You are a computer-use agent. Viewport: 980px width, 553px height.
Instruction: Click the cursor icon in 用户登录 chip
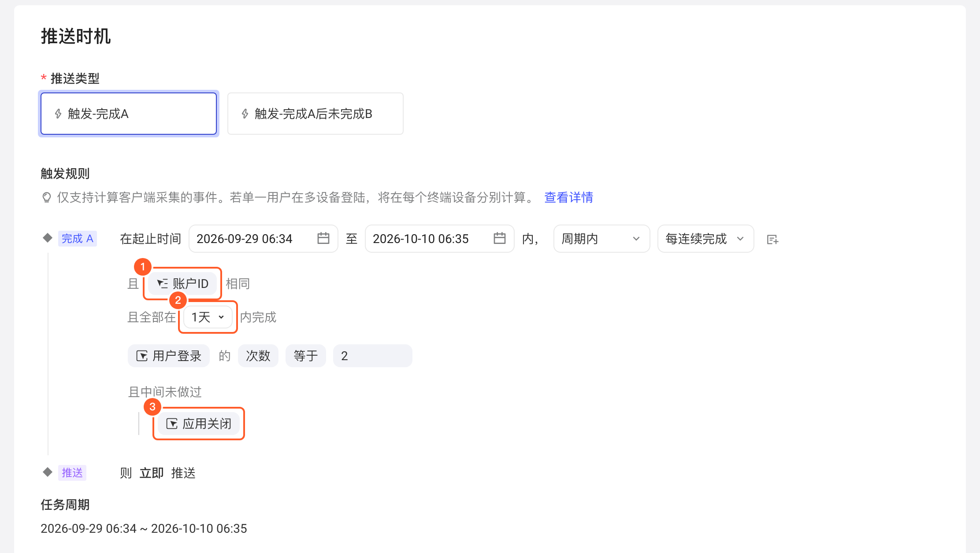coord(142,356)
